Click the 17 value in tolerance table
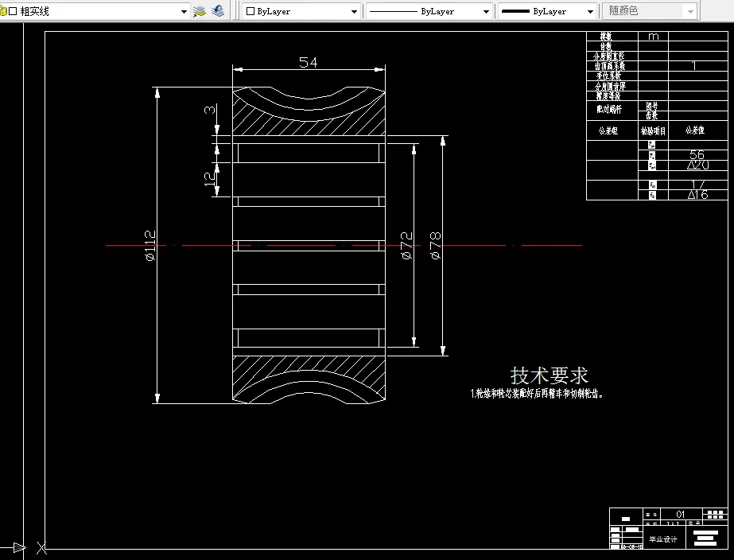Image resolution: width=734 pixels, height=560 pixels. point(697,185)
